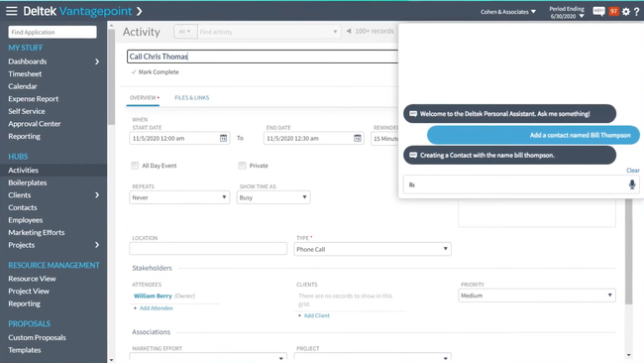Image resolution: width=644 pixels, height=363 pixels.
Task: Open Resource View in the sidebar
Action: tap(32, 279)
